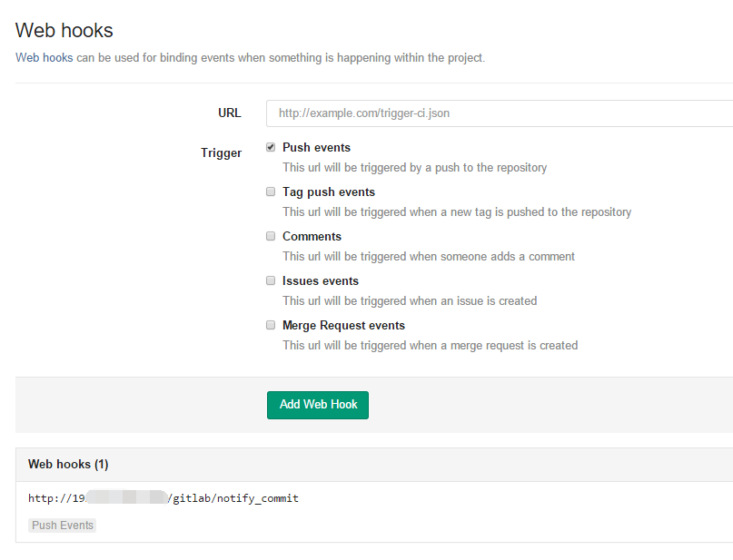Click the Add Web Hook button
Screen dimensions: 733x560
click(318, 405)
